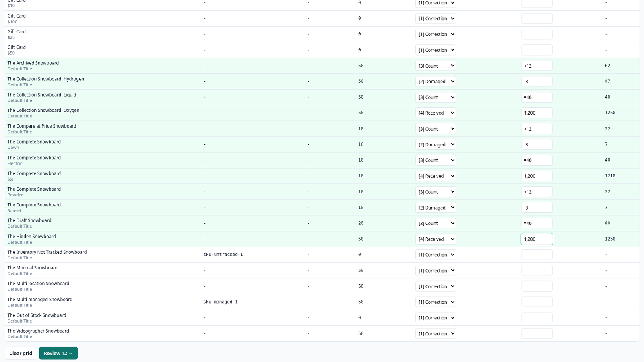Click new quantity 1210 for Complete Snowboard Ice
The image size is (644, 362).
coord(610,176)
